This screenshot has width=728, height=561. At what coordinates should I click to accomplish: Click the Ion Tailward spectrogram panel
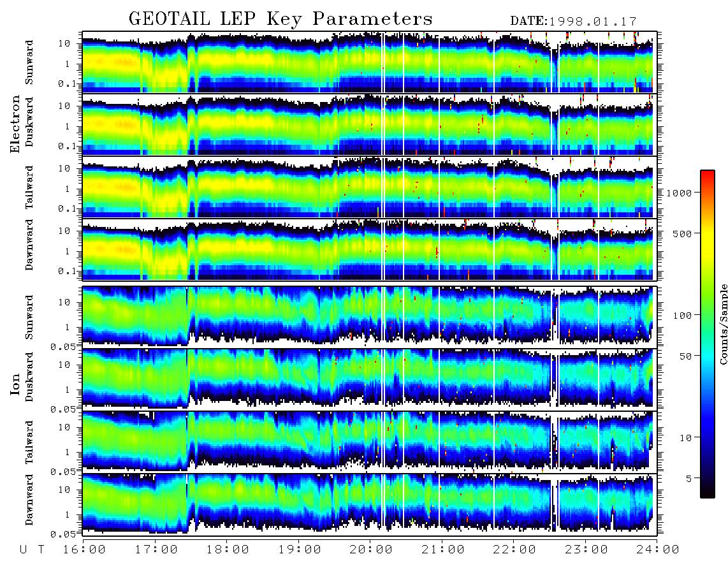click(370, 442)
